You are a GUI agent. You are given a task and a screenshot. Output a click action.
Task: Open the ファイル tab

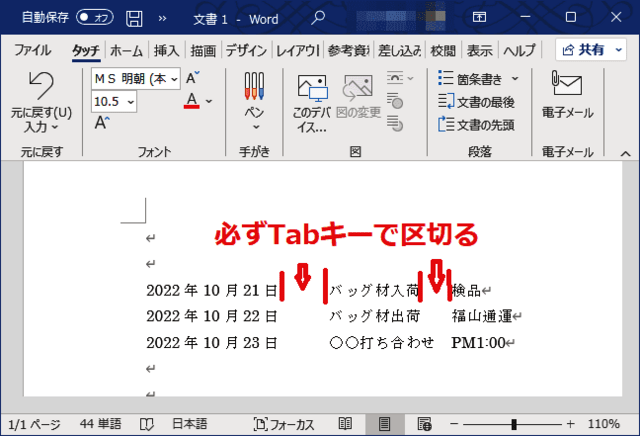point(33,50)
